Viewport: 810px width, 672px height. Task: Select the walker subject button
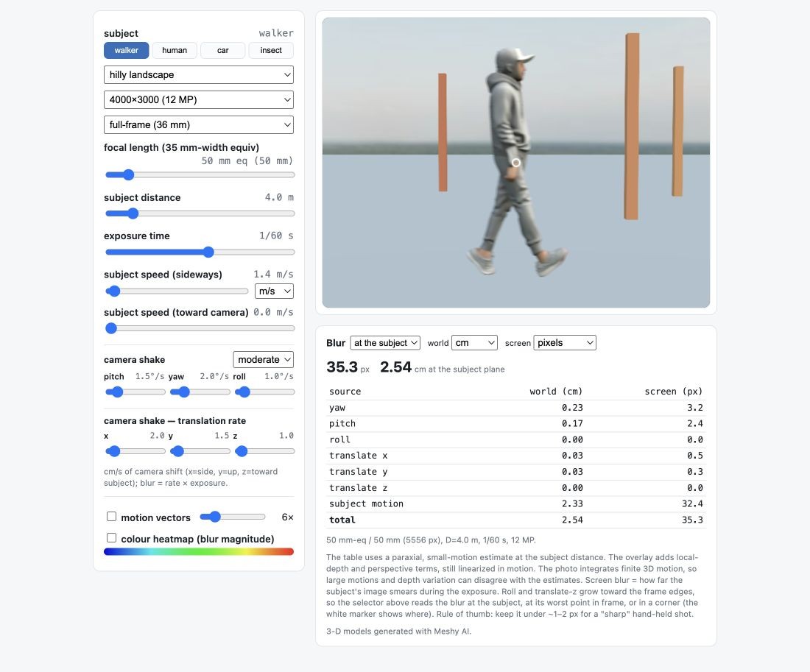click(126, 50)
